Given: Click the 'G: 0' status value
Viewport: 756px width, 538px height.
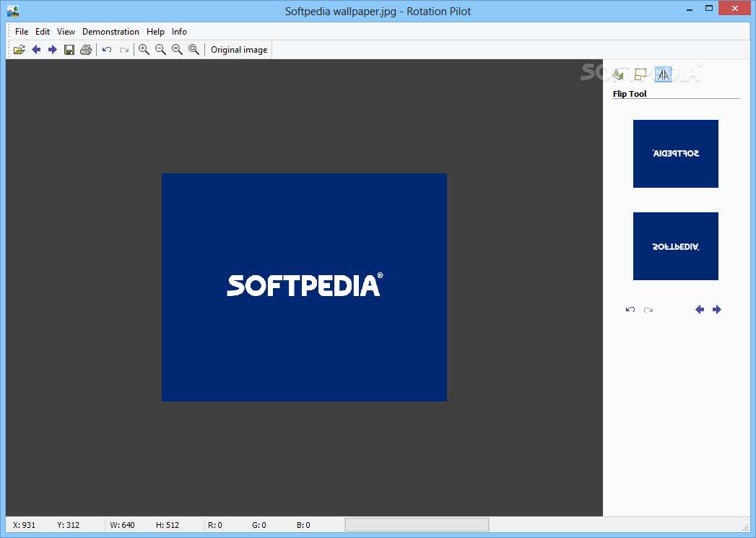Looking at the screenshot, I should [259, 525].
